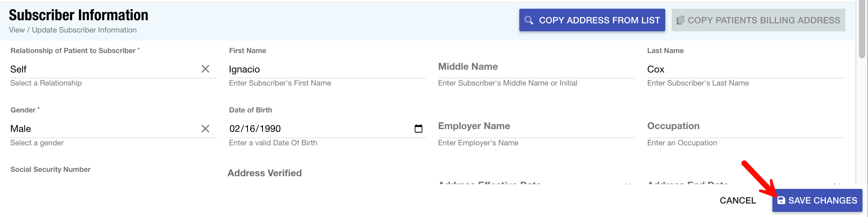Clear the Gender selection with the X
Screen dimensions: 868x217
click(205, 129)
